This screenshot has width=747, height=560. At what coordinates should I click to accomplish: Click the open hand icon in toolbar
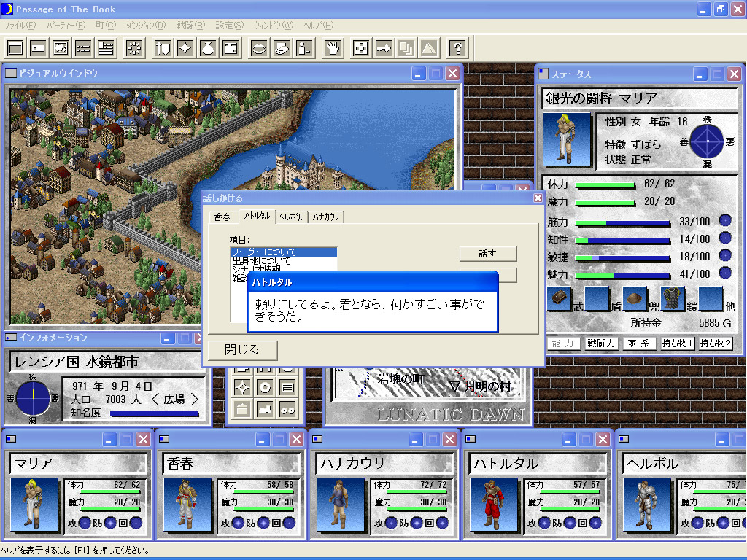click(x=333, y=48)
